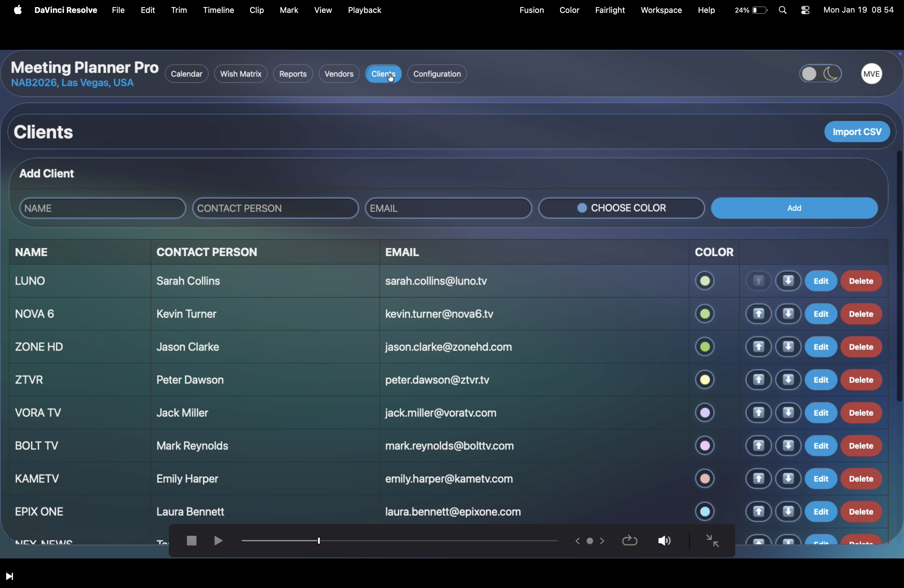Focus the Name input field
This screenshot has height=588, width=904.
103,208
